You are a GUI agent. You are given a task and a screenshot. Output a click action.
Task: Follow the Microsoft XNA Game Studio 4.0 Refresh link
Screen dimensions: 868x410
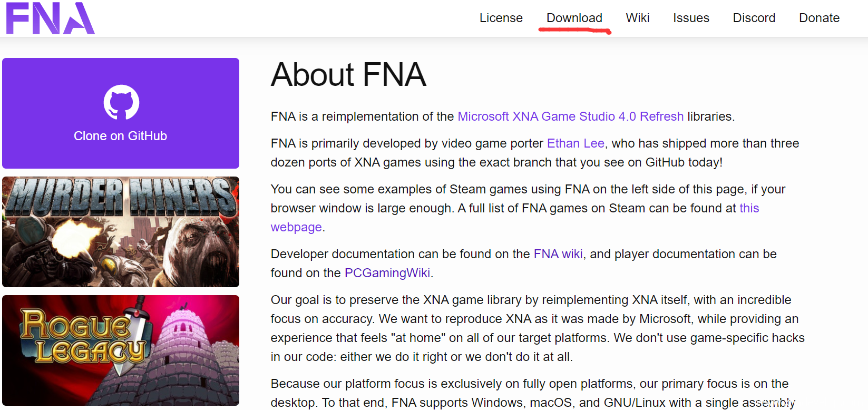[570, 116]
